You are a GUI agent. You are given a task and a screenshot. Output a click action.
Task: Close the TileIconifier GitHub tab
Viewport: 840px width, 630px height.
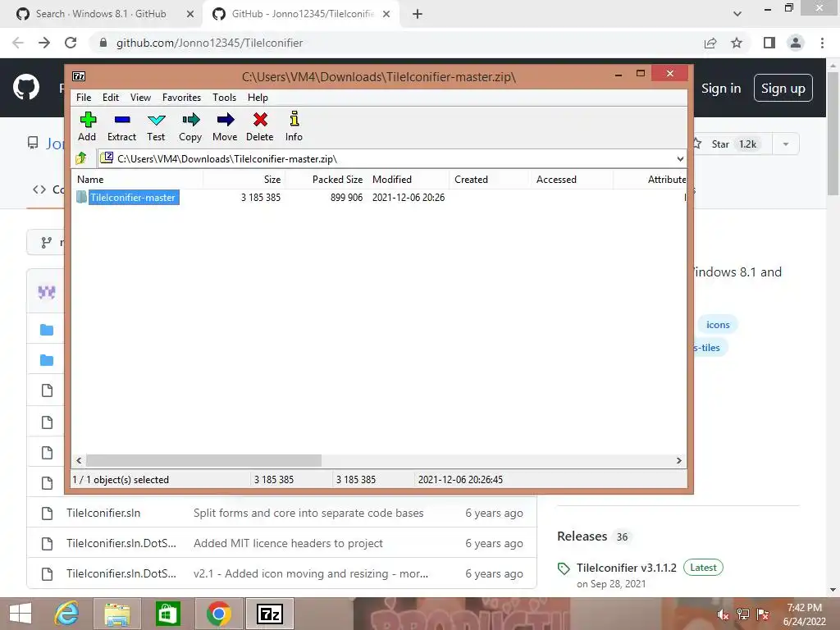click(386, 15)
